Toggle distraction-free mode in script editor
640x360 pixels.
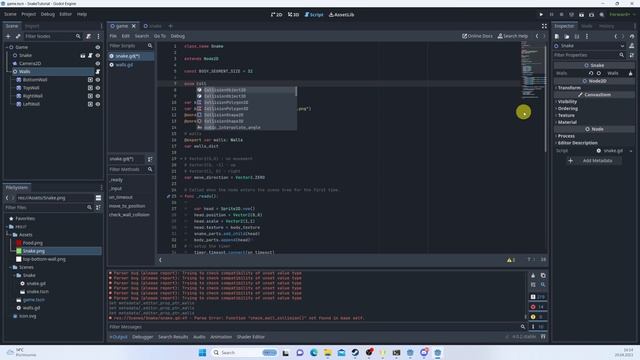point(544,26)
